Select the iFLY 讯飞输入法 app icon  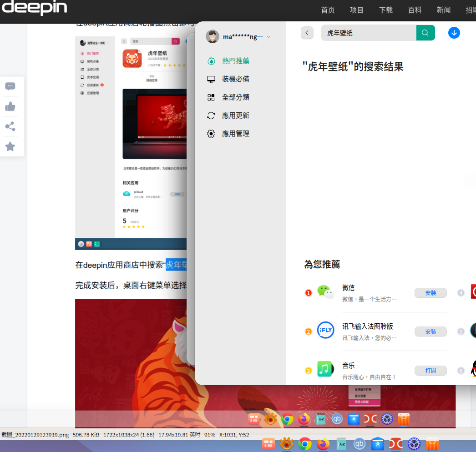(325, 330)
